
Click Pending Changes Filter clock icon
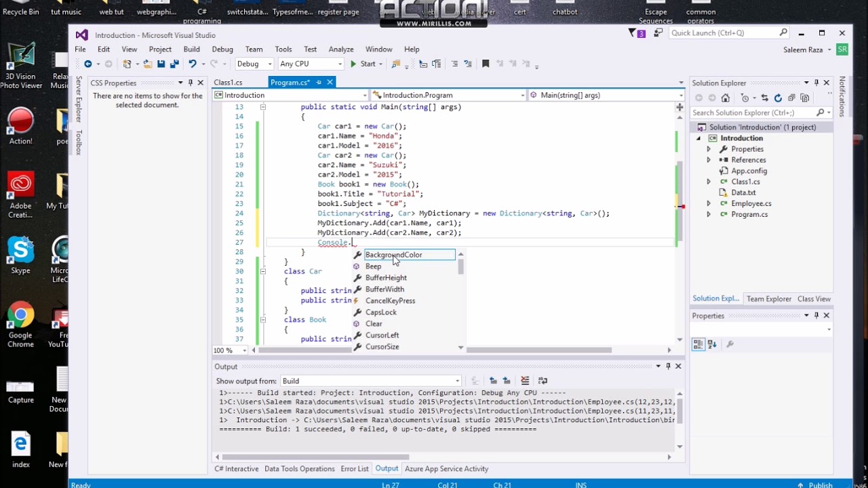745,98
